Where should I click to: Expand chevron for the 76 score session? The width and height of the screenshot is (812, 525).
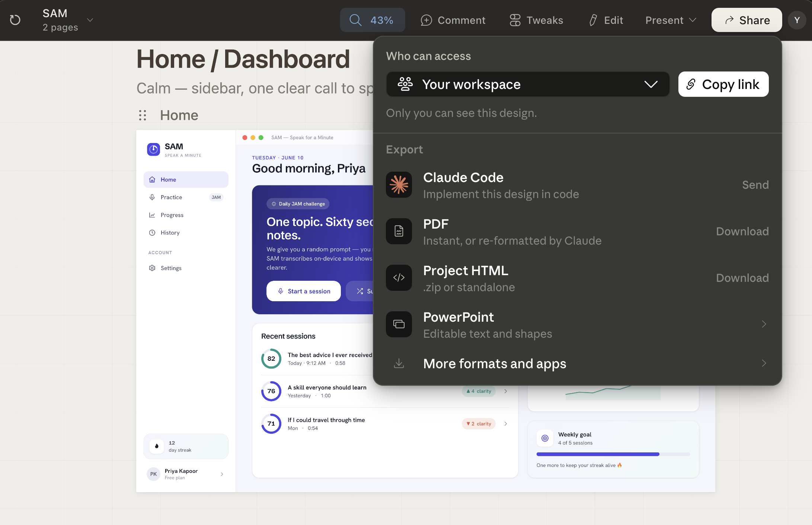click(x=505, y=391)
